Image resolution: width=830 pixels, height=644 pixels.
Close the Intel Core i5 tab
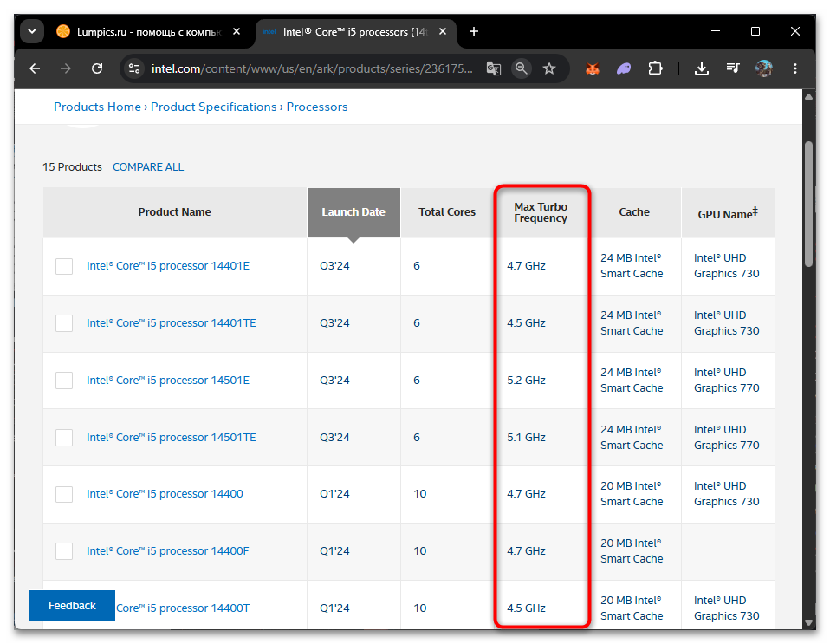point(443,32)
